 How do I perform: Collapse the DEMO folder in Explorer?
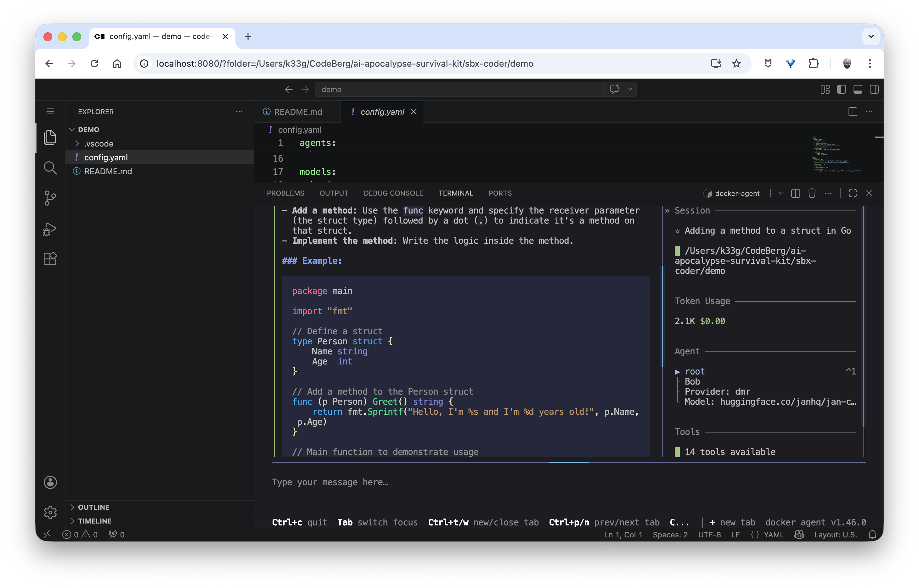click(x=72, y=130)
